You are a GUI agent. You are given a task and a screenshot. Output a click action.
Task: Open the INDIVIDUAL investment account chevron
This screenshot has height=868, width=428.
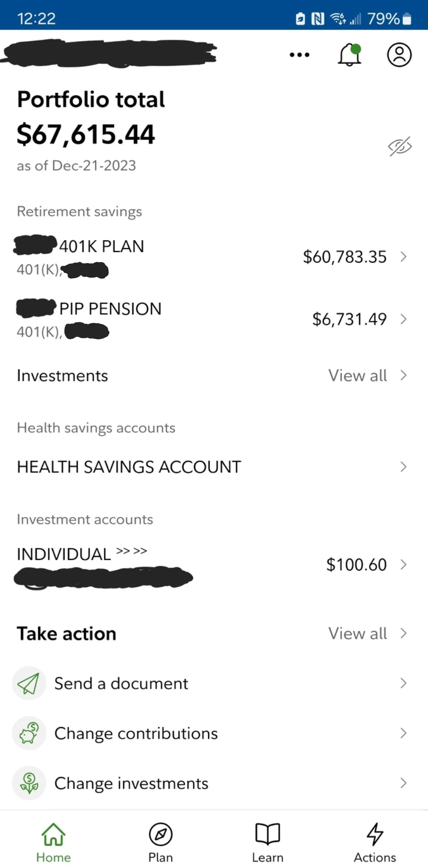tap(403, 565)
